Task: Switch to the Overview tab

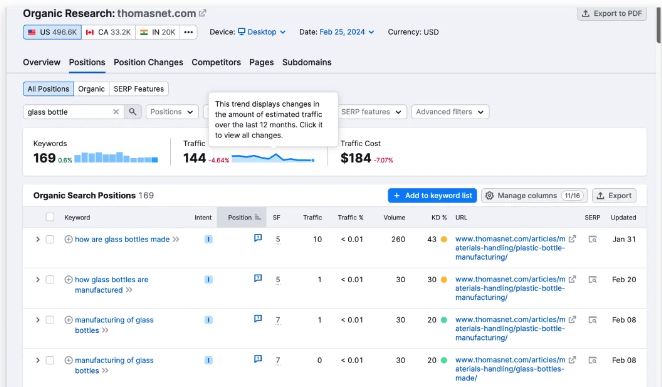Action: point(41,62)
